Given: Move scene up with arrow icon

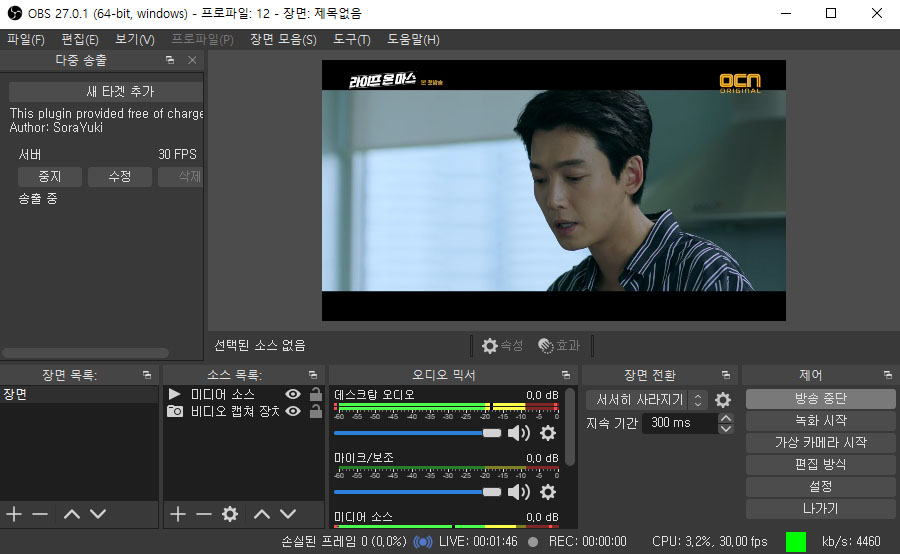Looking at the screenshot, I should click(72, 514).
